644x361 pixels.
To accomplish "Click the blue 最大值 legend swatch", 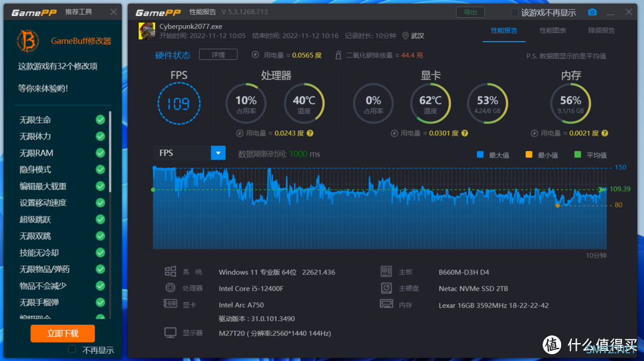I will [x=480, y=155].
